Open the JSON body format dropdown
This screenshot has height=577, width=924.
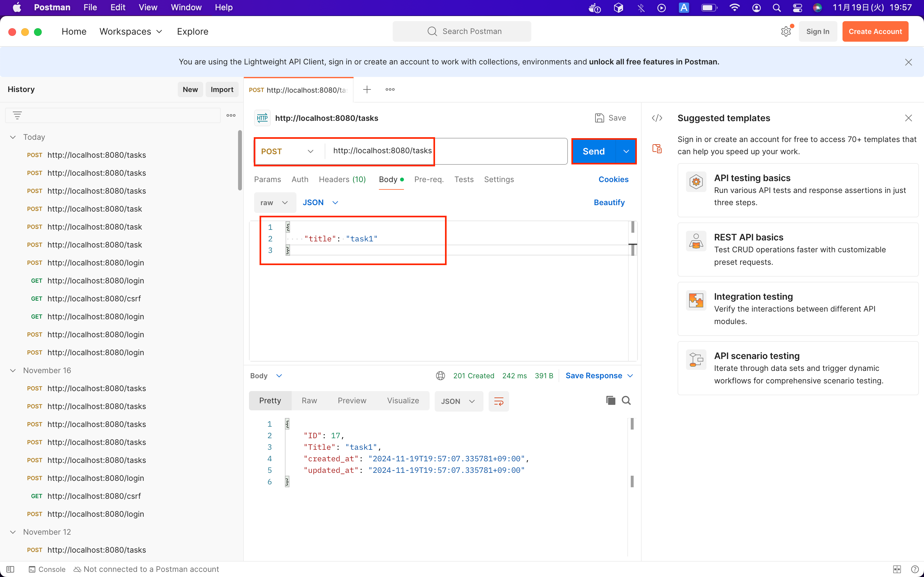tap(320, 203)
